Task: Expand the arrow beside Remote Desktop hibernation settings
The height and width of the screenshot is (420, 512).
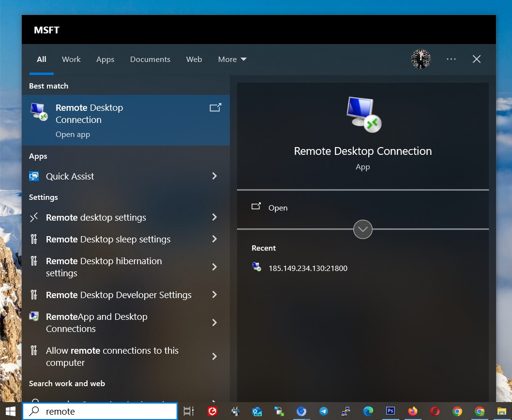Action: [214, 267]
